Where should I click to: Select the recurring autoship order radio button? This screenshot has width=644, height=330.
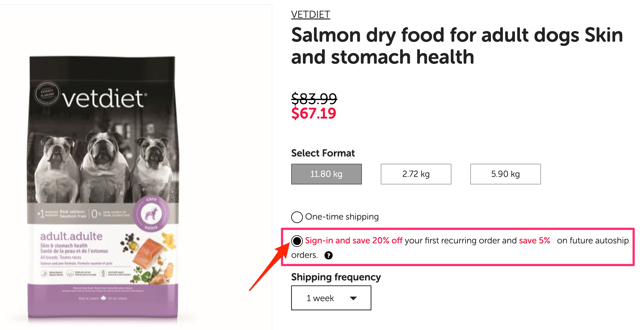pyautogui.click(x=297, y=241)
